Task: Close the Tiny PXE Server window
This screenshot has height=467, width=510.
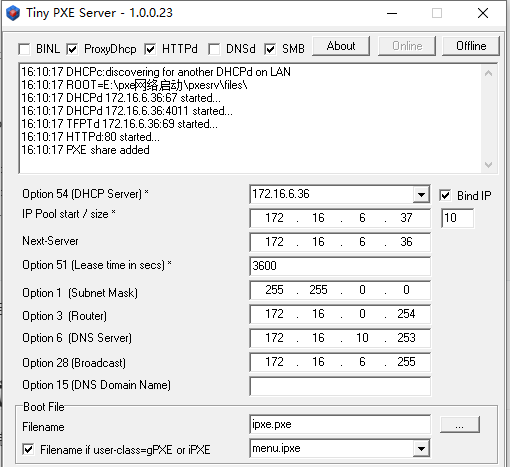Action: point(483,13)
